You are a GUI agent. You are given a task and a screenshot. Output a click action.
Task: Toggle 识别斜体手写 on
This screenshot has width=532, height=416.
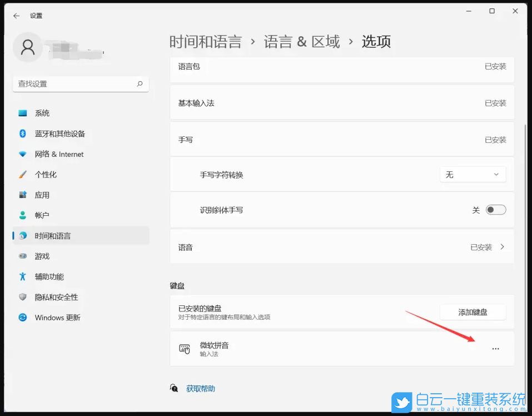pos(495,210)
